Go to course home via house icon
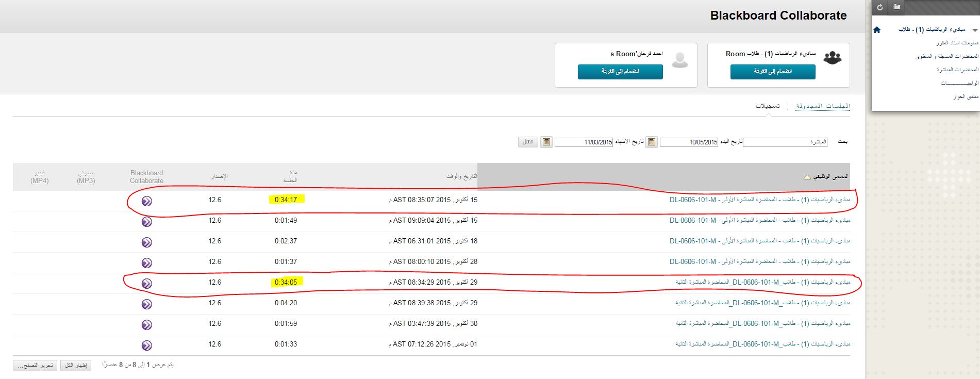This screenshot has width=980, height=379. (877, 30)
